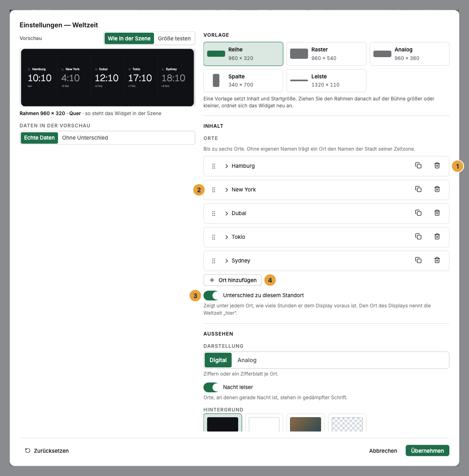This screenshot has width=469, height=476.
Task: Select the Raster 960 × 540 template
Action: (326, 54)
